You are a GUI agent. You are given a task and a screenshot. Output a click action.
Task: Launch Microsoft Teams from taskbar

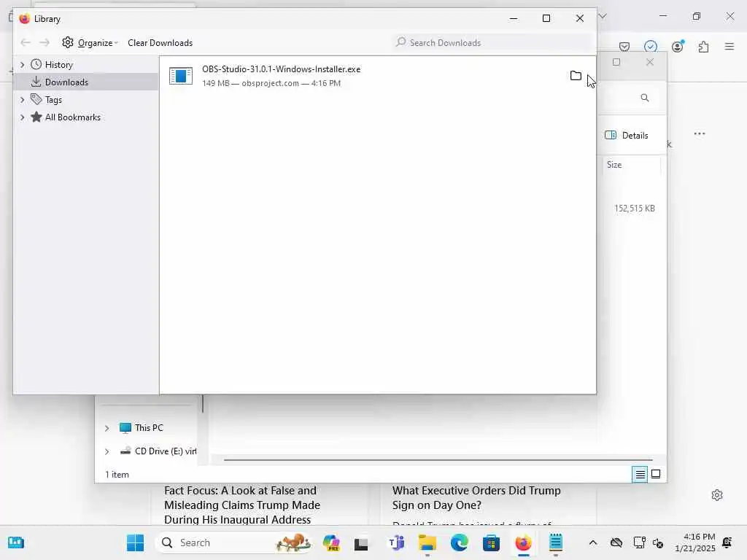pos(396,542)
